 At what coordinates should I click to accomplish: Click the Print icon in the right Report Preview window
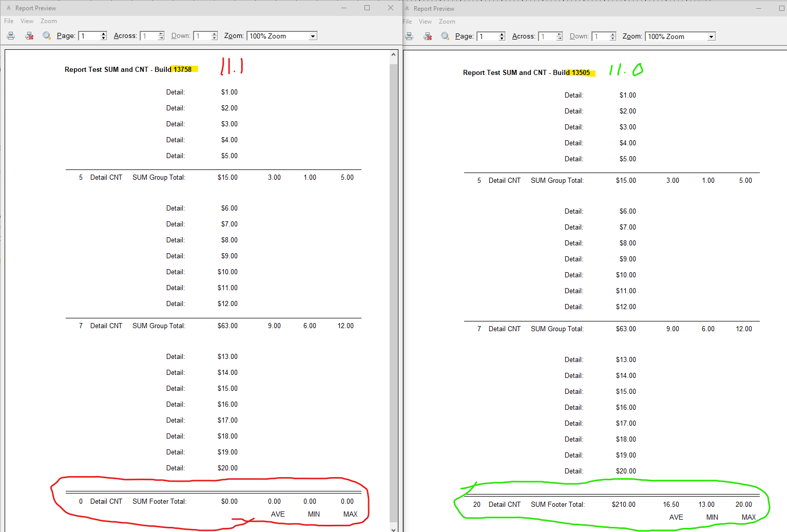(409, 36)
